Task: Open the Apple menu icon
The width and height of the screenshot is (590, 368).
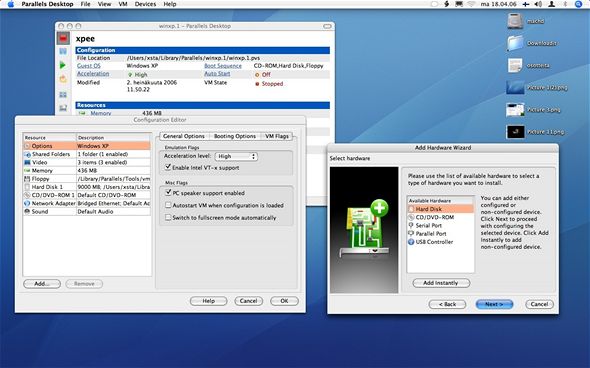Action: coord(11,4)
